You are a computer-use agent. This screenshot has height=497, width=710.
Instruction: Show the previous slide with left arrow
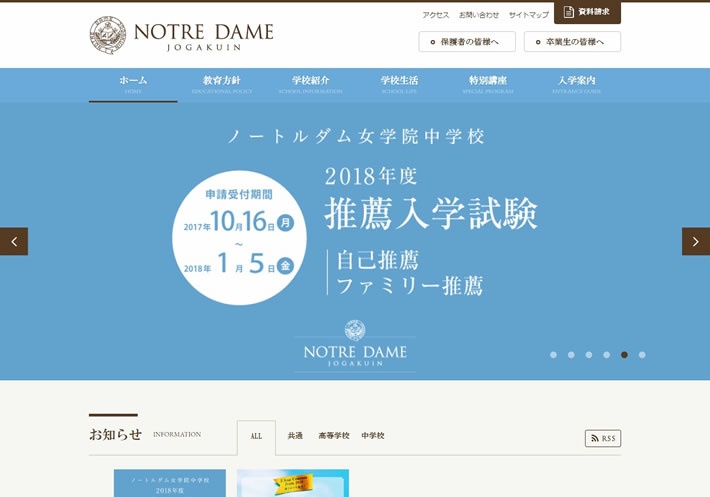[14, 241]
